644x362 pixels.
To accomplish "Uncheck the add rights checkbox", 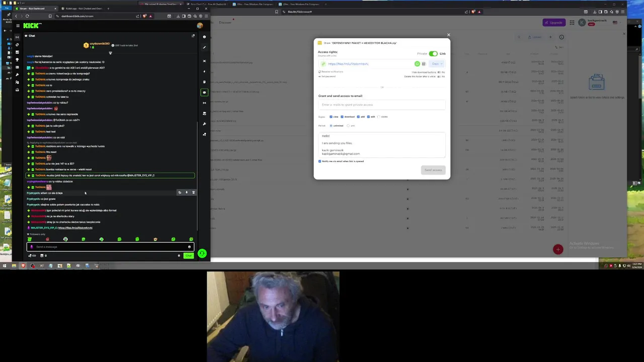I will pos(358,117).
